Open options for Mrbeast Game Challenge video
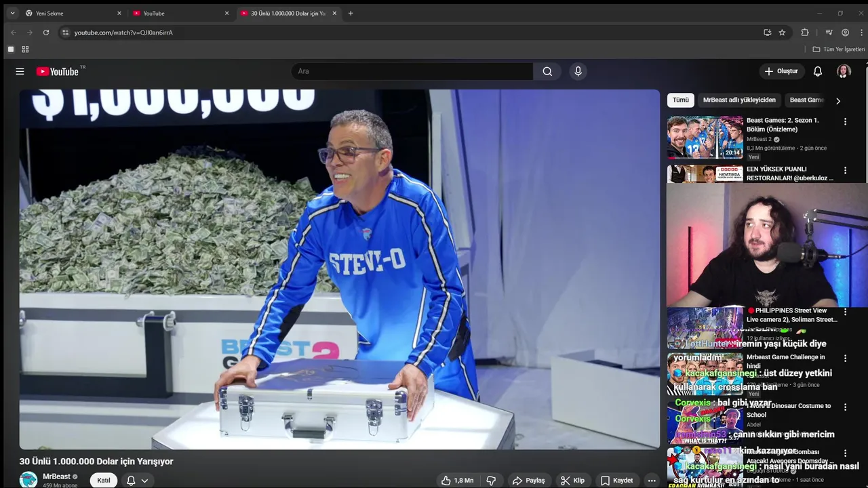 pyautogui.click(x=845, y=359)
